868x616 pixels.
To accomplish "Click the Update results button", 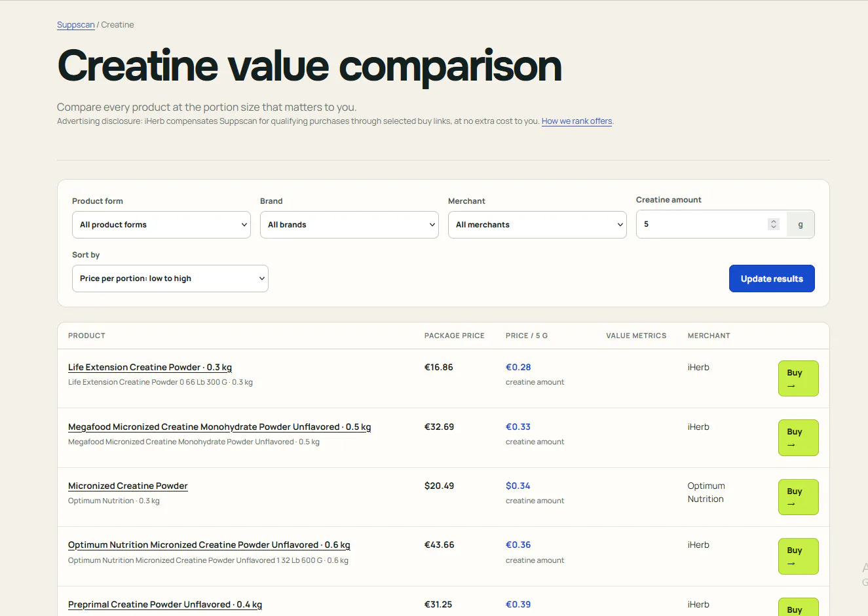I will tap(772, 279).
